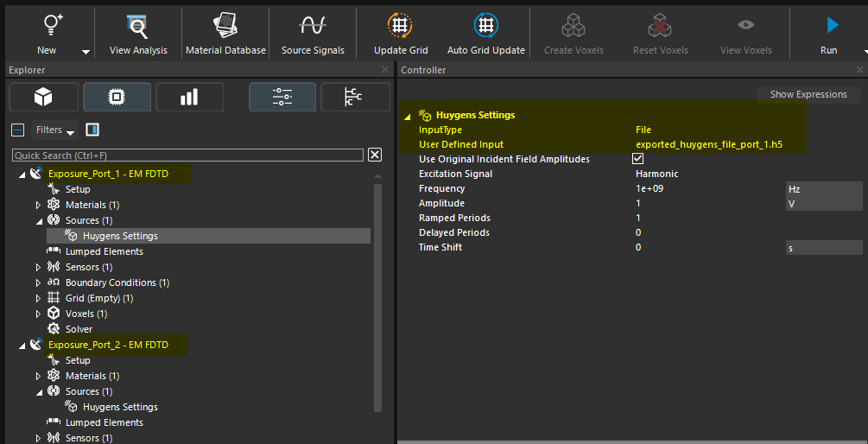Screen dimensions: 868x444
Task: Switch to the 3D model cube tab
Action: click(x=43, y=98)
